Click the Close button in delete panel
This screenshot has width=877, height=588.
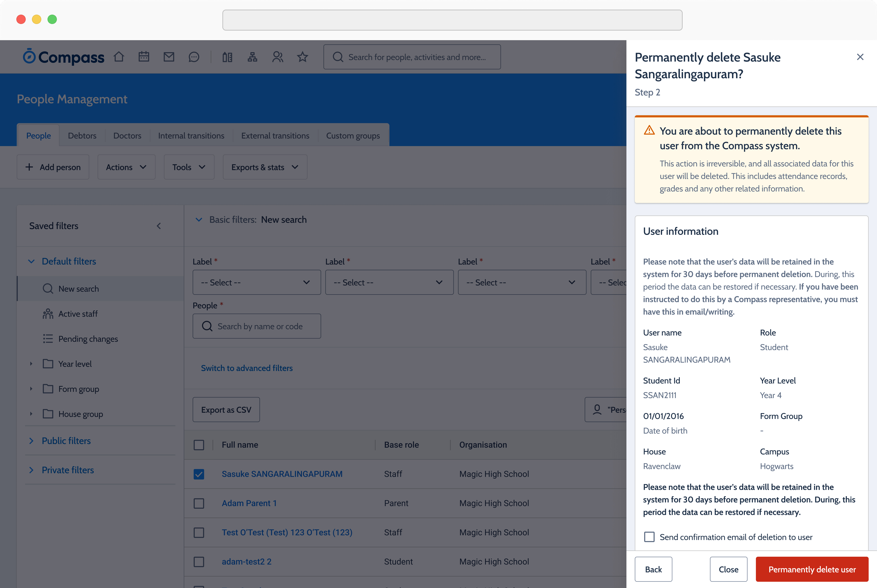(728, 569)
